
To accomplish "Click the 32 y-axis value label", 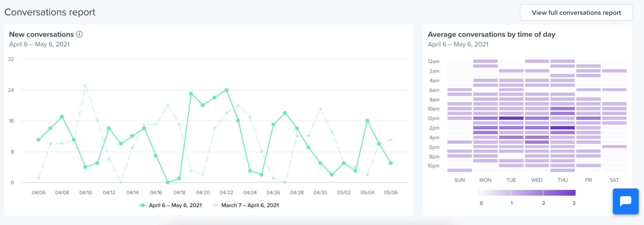I will 11,59.
